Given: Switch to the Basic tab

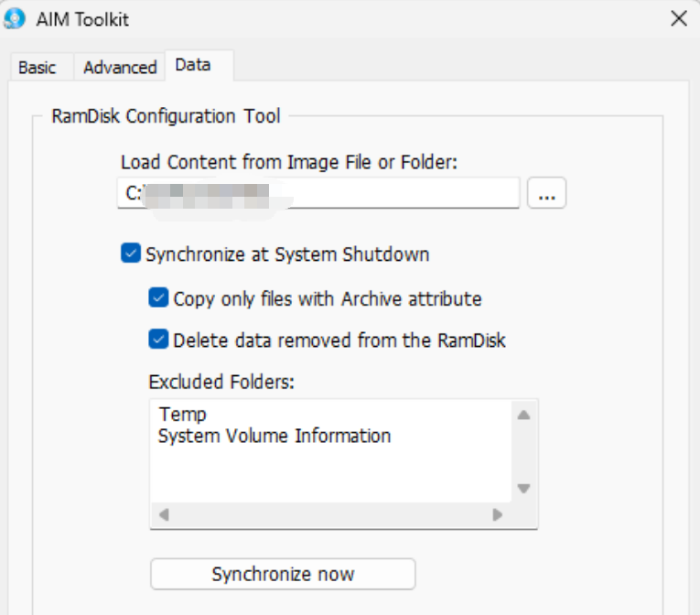Looking at the screenshot, I should pos(37,68).
